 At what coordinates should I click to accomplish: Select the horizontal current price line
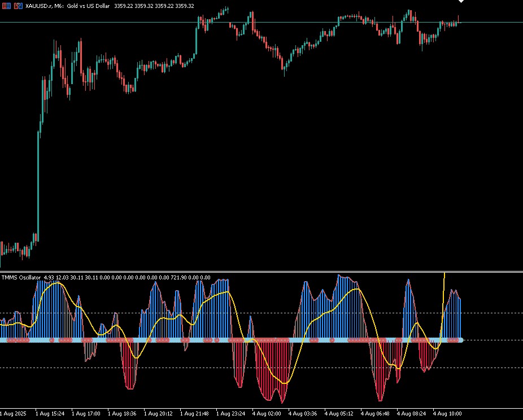pyautogui.click(x=261, y=23)
